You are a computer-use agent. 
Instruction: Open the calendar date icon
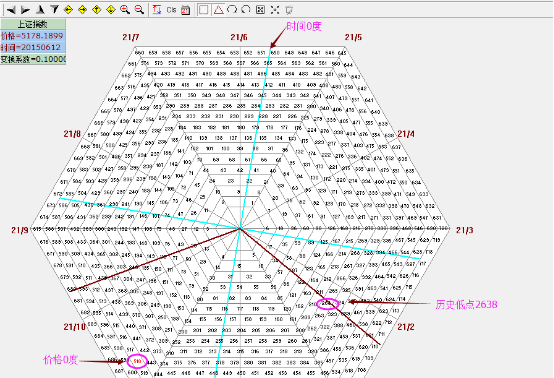[185, 10]
